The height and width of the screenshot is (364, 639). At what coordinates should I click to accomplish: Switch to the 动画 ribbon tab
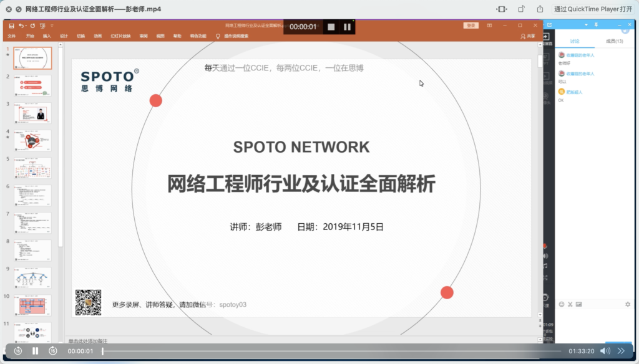98,36
